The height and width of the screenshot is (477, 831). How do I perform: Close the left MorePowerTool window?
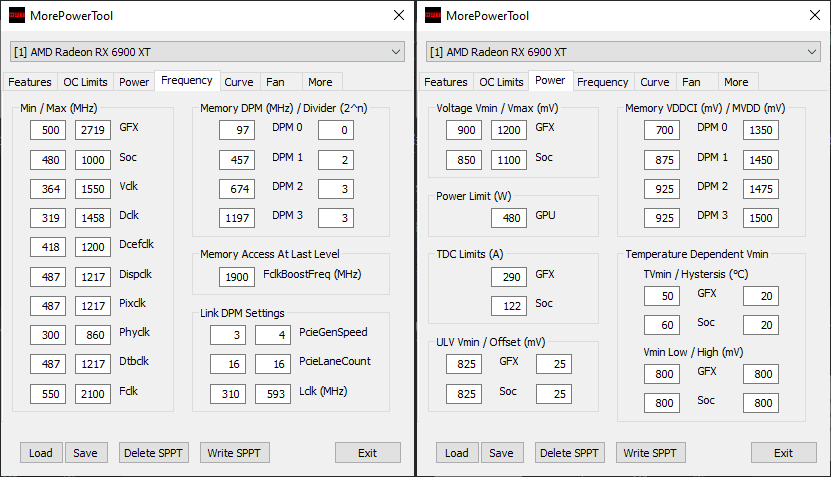tap(399, 15)
